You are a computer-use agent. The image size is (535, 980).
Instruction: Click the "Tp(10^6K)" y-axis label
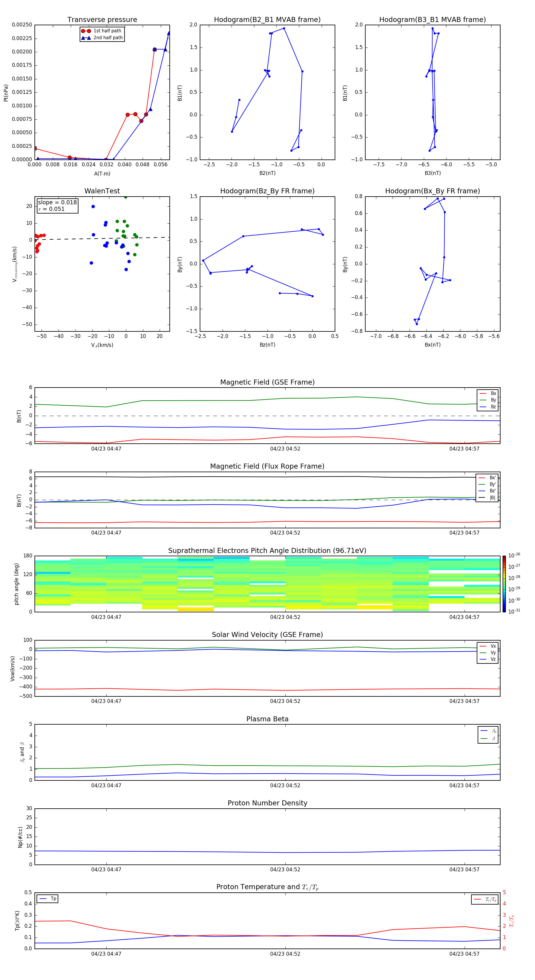tap(17, 921)
